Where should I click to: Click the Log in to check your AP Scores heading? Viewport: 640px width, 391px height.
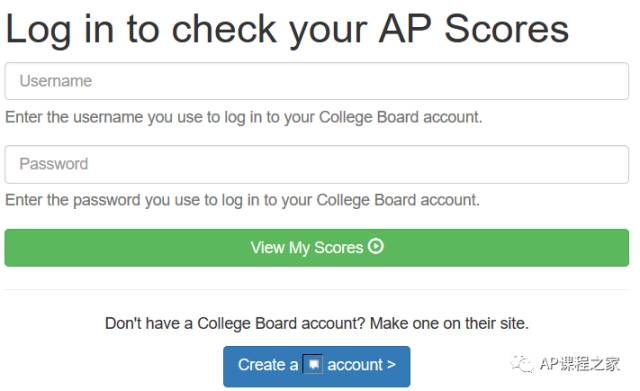(287, 29)
